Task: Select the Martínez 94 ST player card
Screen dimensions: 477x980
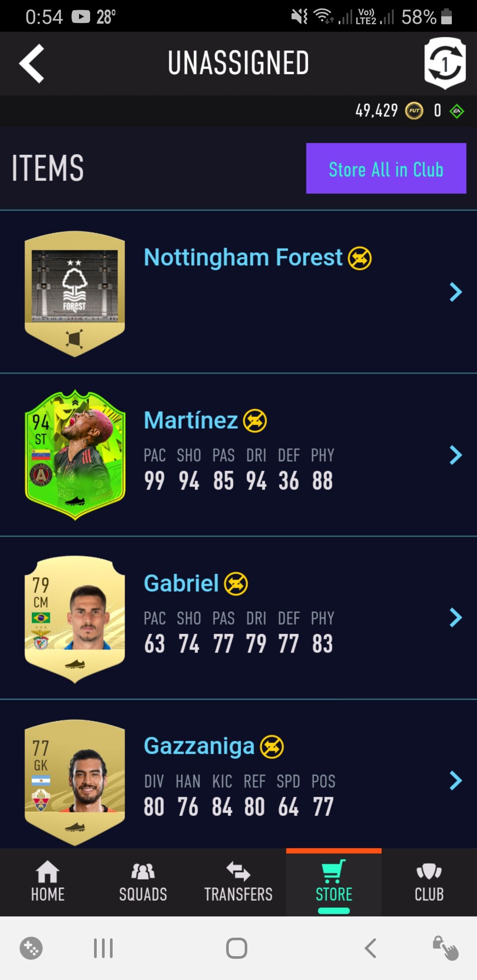Action: pyautogui.click(x=75, y=455)
